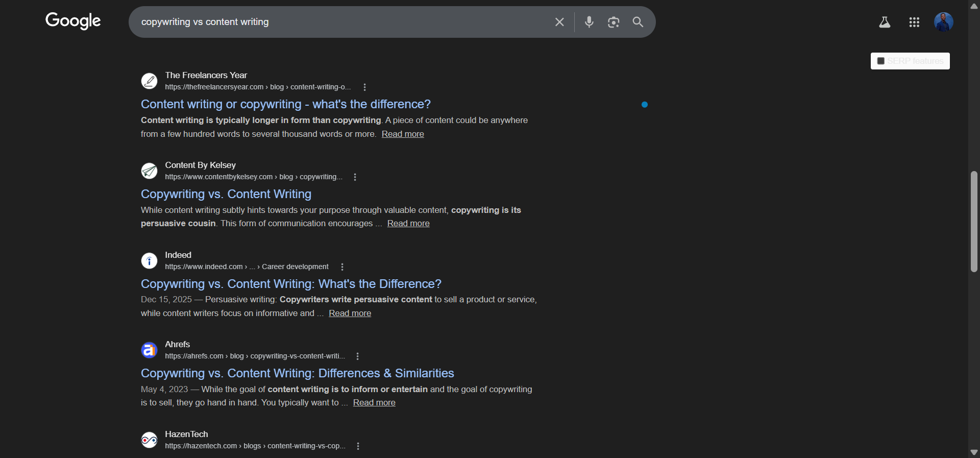Start voice search with microphone icon
The height and width of the screenshot is (458, 980).
point(589,22)
